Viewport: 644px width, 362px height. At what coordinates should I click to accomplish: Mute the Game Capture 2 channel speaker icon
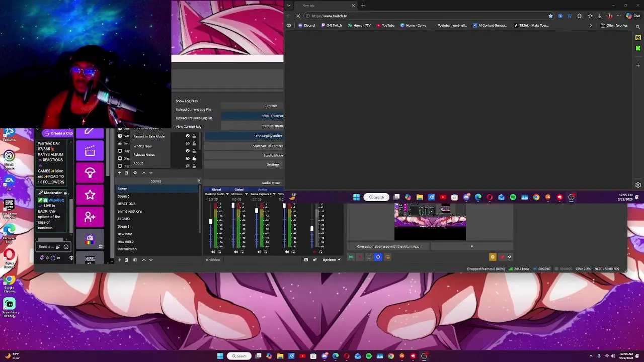point(260,252)
